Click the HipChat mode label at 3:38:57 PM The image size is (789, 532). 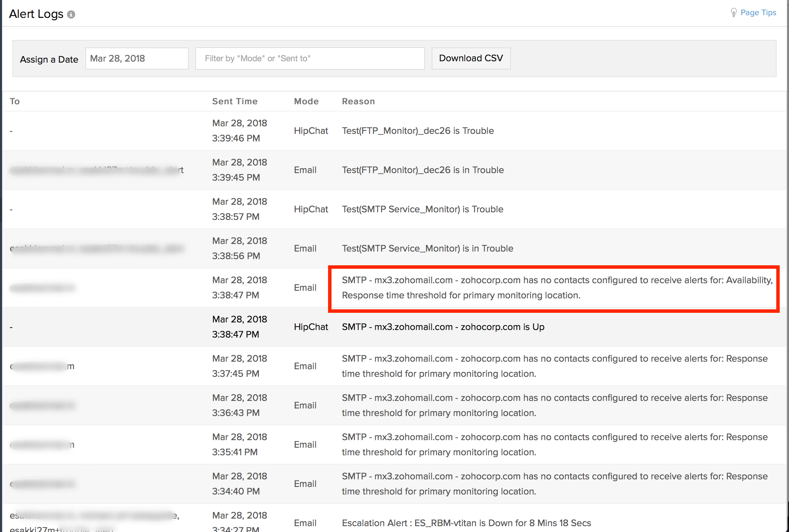pos(311,209)
